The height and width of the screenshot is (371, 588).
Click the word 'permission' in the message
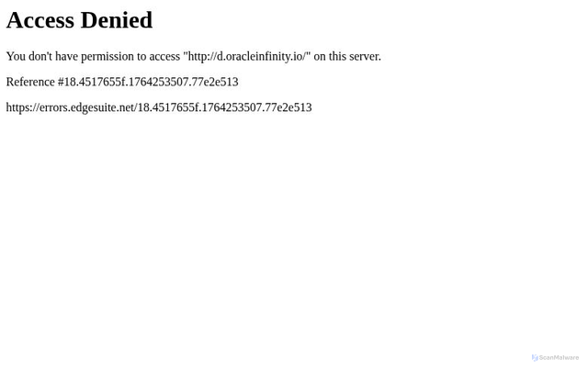point(107,57)
